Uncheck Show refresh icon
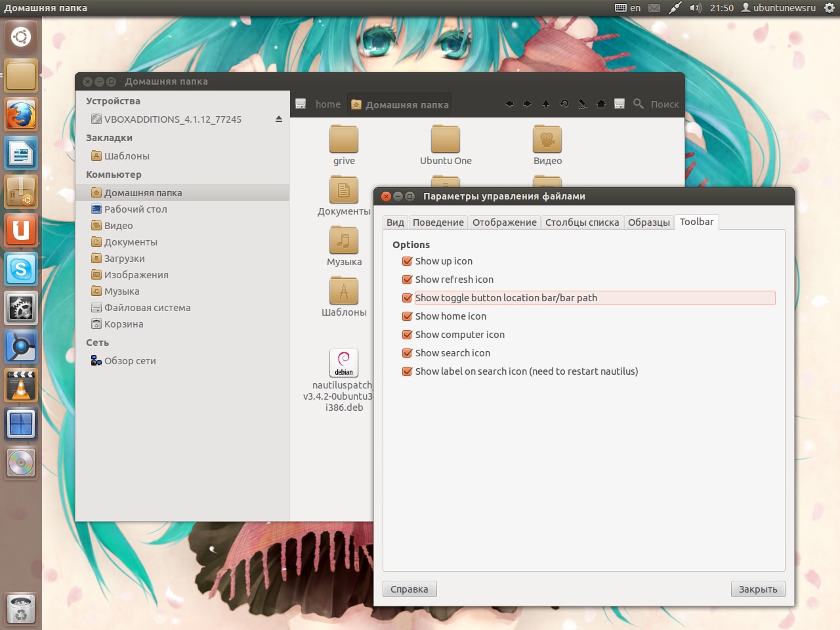The height and width of the screenshot is (630, 840). click(408, 280)
